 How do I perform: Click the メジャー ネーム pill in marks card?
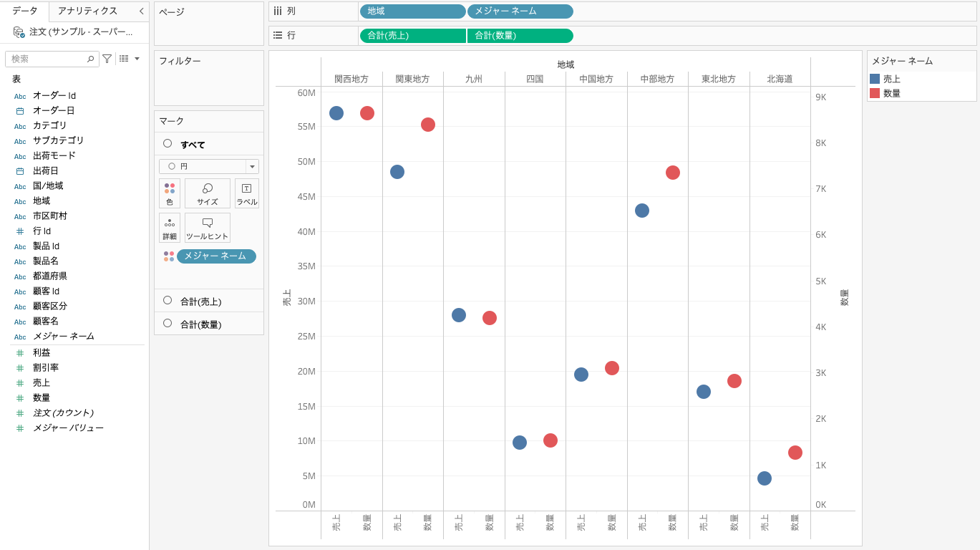(x=215, y=256)
